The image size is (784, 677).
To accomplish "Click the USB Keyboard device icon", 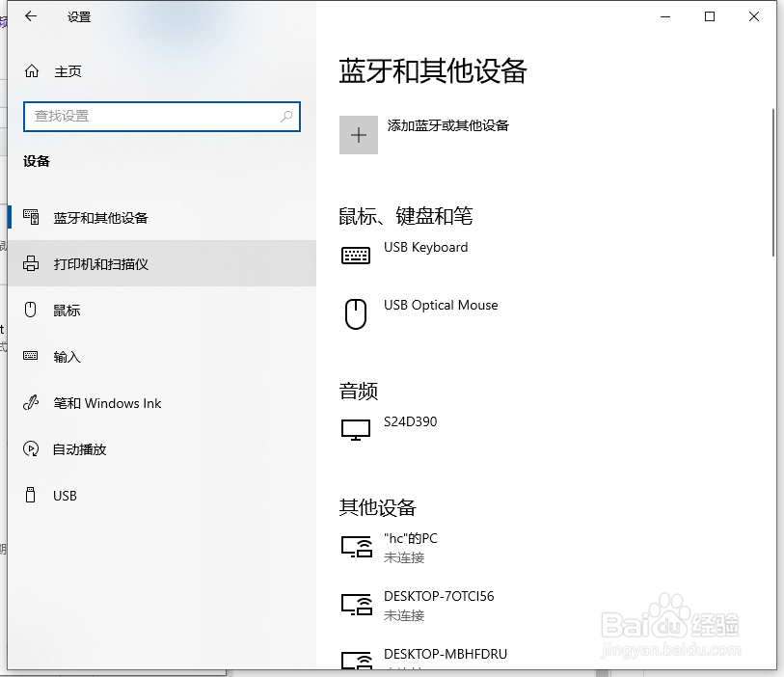I will 356,255.
